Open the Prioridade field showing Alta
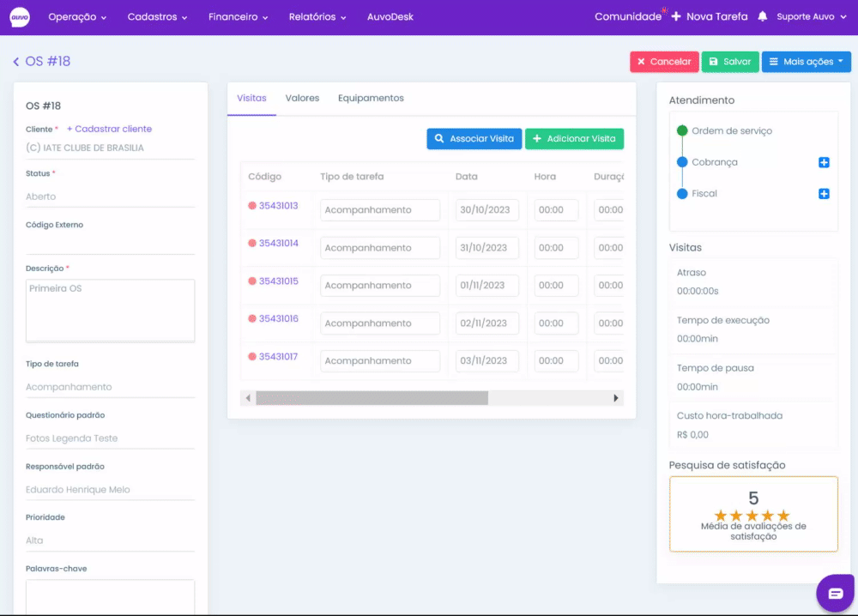Viewport: 858px width, 616px height. [110, 540]
